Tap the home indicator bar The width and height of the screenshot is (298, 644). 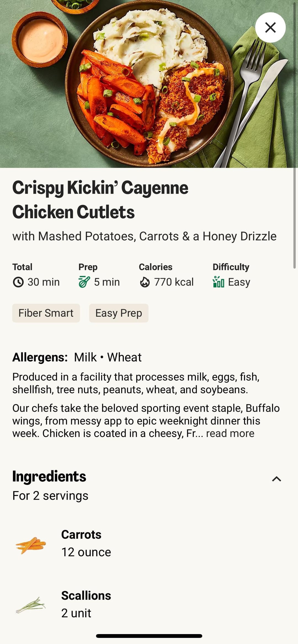click(x=149, y=636)
